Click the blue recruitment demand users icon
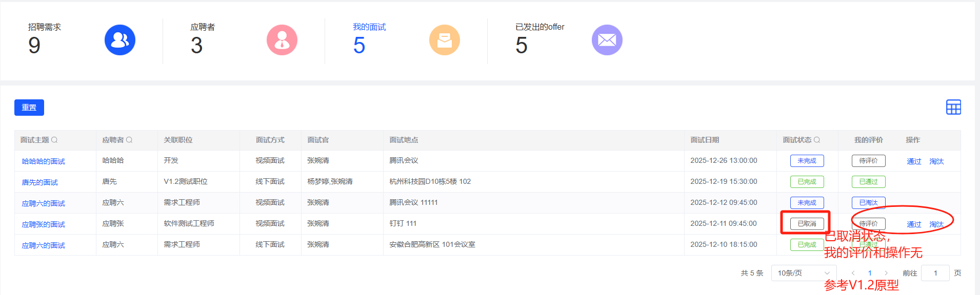The width and height of the screenshot is (980, 295). 120,40
